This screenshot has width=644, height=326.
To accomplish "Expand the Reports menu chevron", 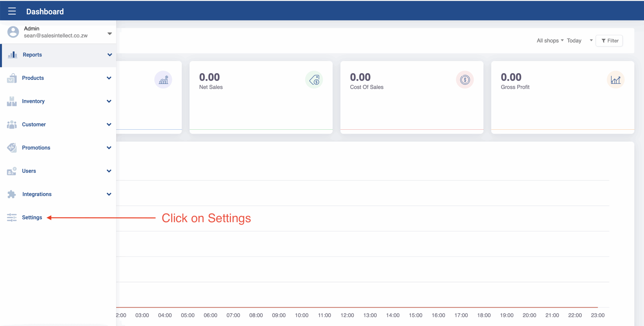I will [110, 55].
